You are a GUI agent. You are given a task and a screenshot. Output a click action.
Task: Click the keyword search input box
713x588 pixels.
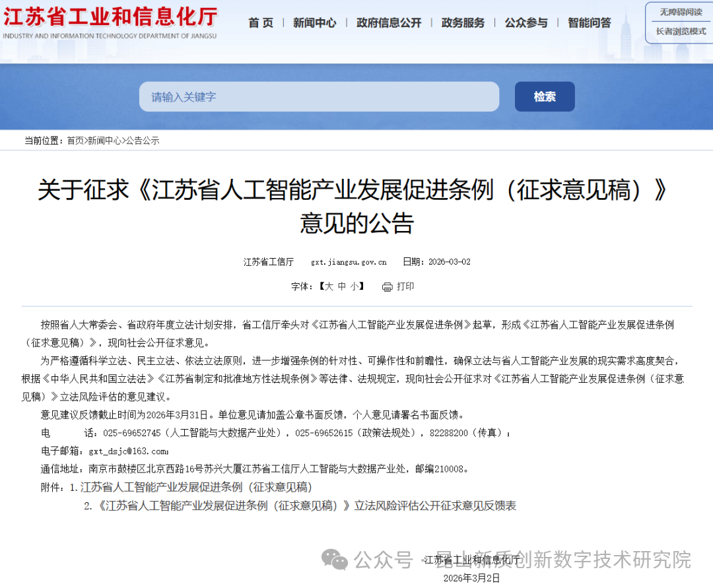click(x=319, y=96)
